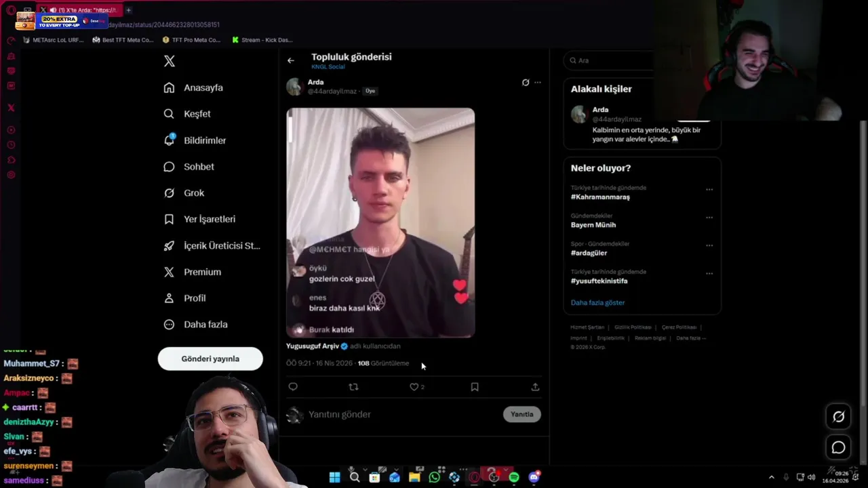
Task: Open the floating Grok button
Action: pos(839,417)
